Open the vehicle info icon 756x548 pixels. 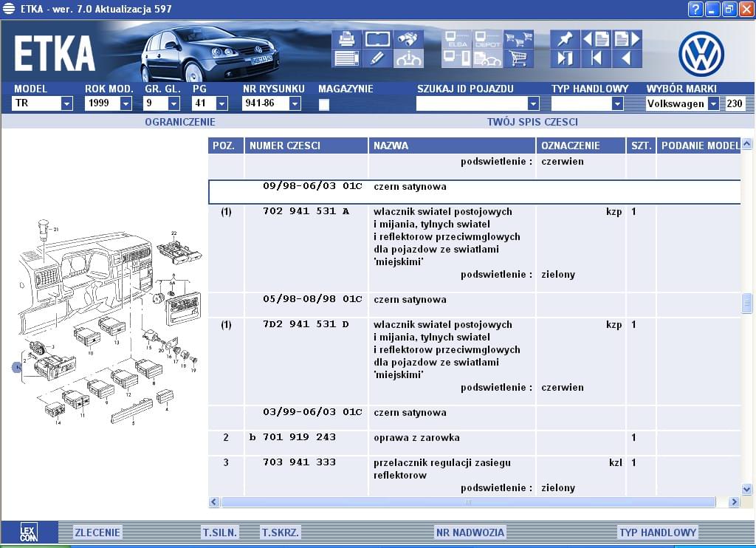click(x=408, y=58)
